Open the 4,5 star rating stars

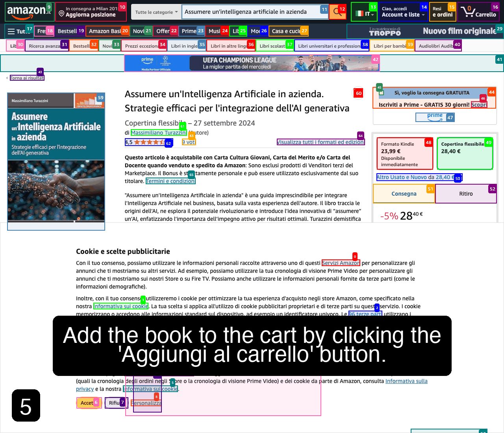(x=149, y=142)
